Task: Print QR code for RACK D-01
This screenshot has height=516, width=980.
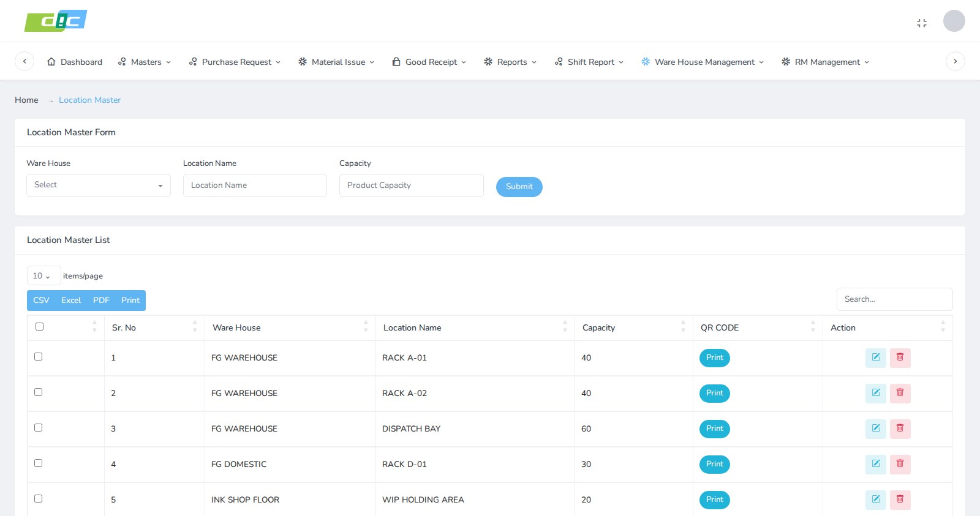Action: 715,464
